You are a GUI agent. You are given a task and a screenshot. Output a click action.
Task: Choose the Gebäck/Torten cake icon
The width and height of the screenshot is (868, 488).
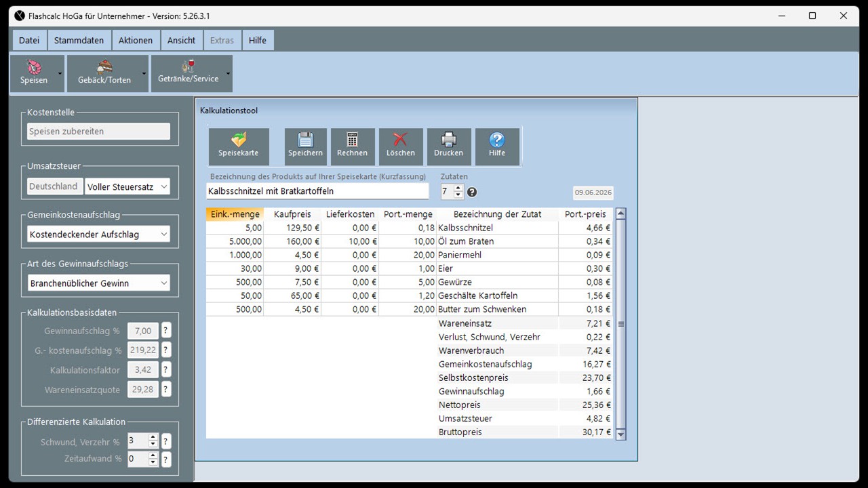(x=104, y=73)
